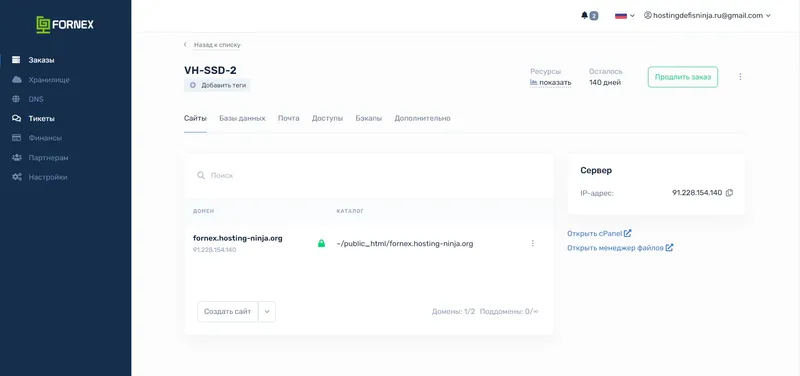Click the Домены: 1/2 counter
This screenshot has width=800, height=376.
[453, 311]
